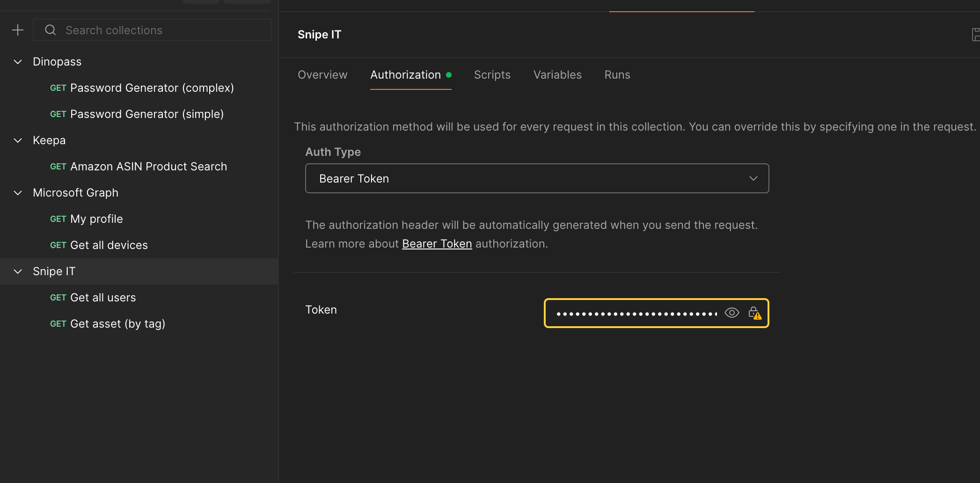Toggle token visibility with the eye icon
Screen dimensions: 980x483
click(732, 313)
